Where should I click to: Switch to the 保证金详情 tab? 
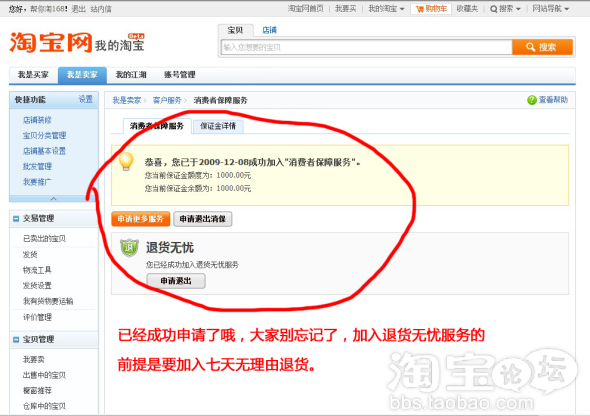[x=218, y=126]
